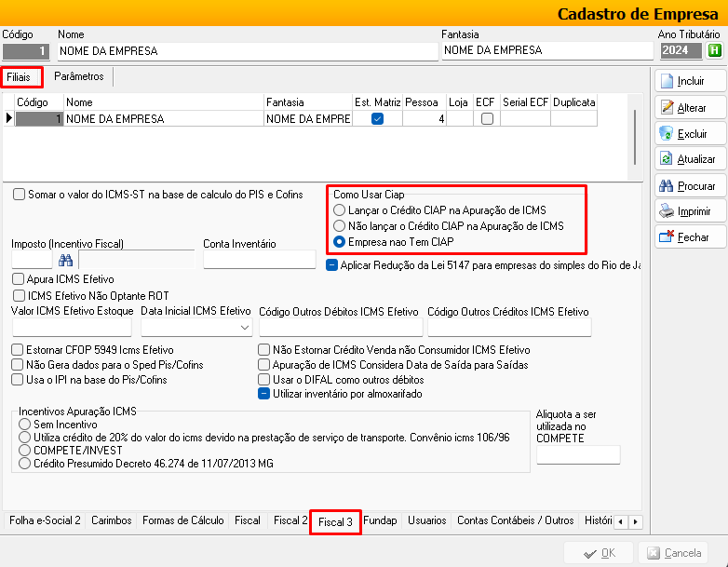Toggle Apuração de ICMS Considera Data de Saída
The image size is (728, 567).
coord(263,365)
